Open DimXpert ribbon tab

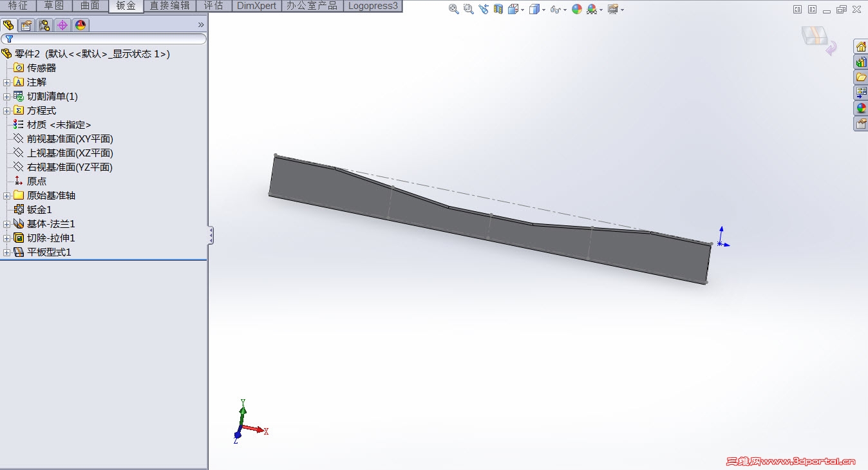click(x=257, y=6)
